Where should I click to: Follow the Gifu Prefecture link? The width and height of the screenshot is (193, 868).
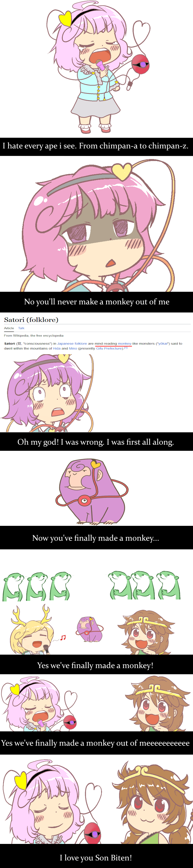[110, 348]
